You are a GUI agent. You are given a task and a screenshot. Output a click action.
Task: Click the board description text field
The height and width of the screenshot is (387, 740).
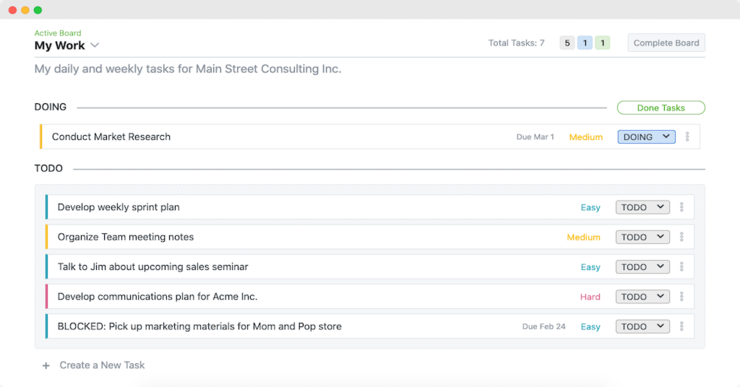[x=187, y=69]
